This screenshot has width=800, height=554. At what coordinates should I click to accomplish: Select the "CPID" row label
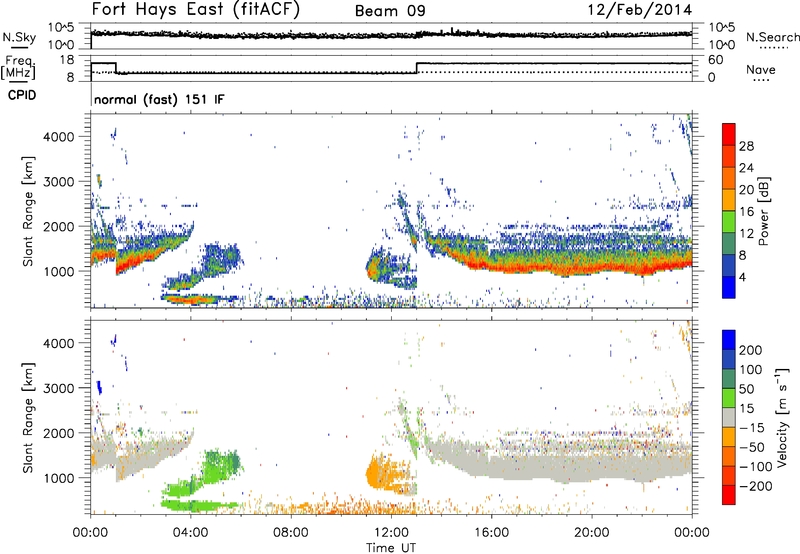click(22, 95)
